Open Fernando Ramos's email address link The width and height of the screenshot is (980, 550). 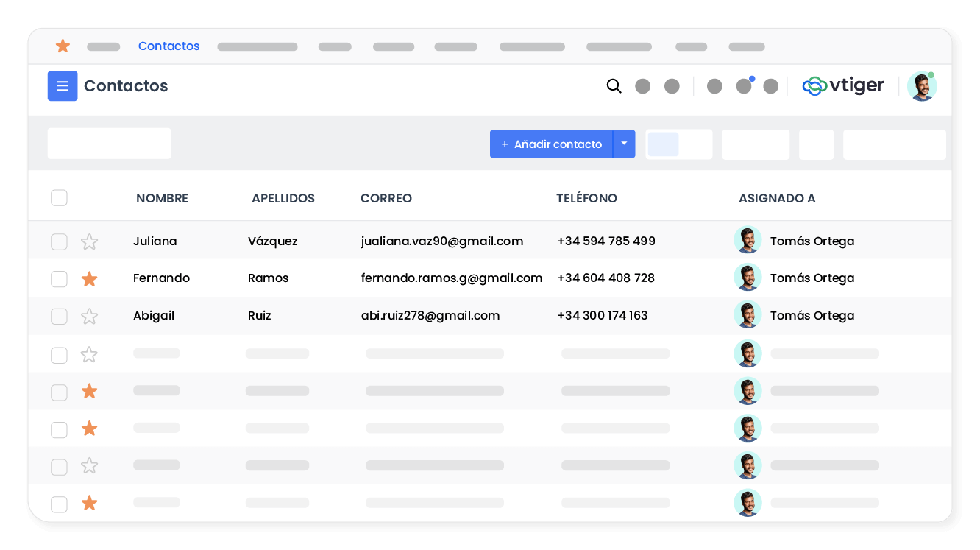[x=451, y=278]
